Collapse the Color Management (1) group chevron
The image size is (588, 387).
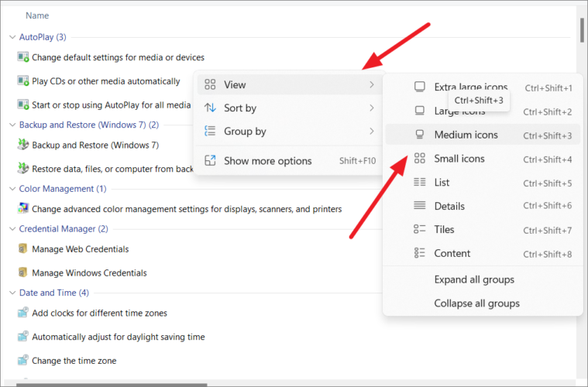pos(12,189)
